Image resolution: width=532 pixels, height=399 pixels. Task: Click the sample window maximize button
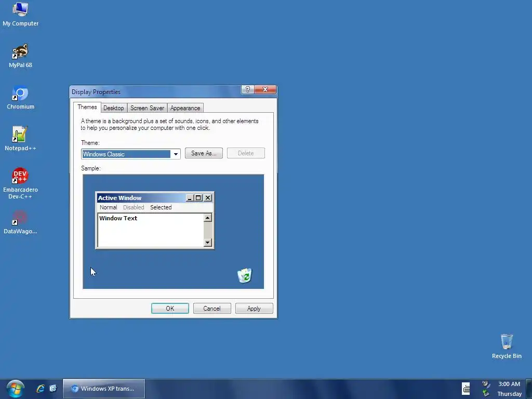[x=198, y=198]
